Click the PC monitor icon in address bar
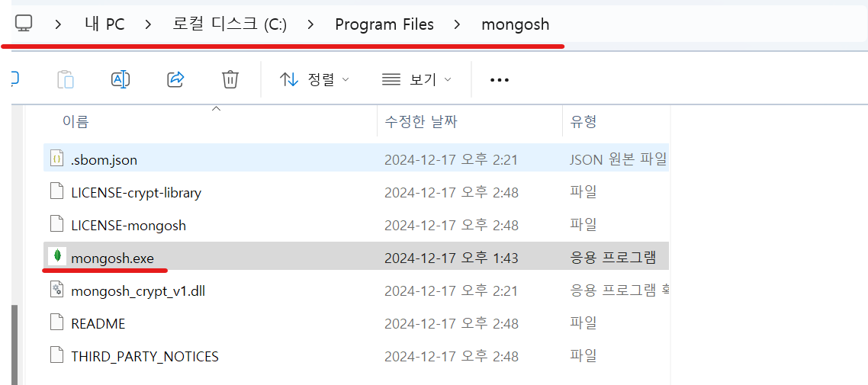 point(23,23)
